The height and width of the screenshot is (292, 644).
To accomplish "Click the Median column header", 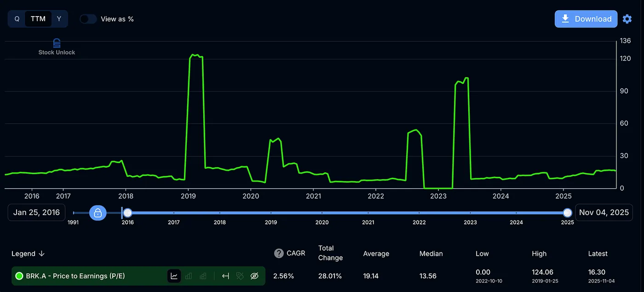I will [x=431, y=254].
